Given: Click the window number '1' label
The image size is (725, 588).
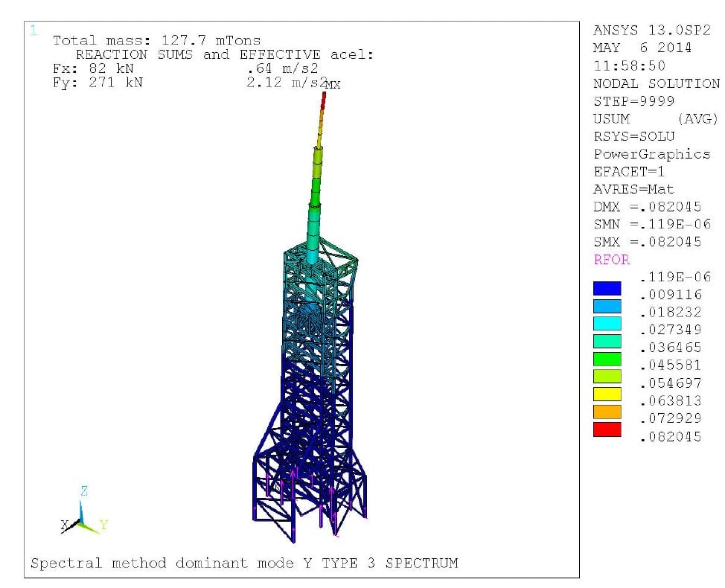Looking at the screenshot, I should 33,31.
